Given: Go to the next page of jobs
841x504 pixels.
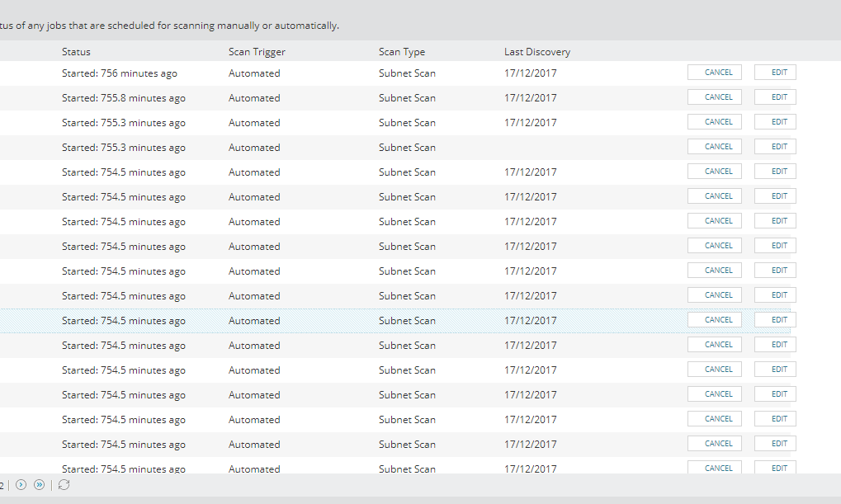Looking at the screenshot, I should tap(21, 485).
